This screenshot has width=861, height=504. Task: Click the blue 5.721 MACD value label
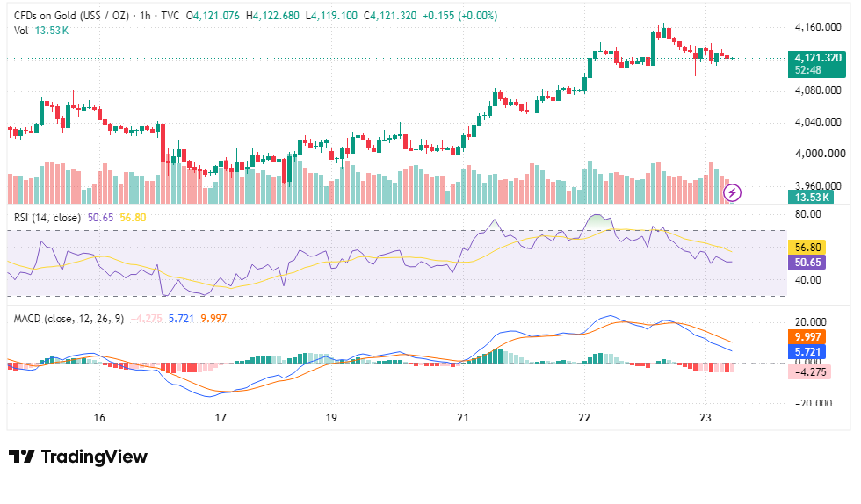[807, 352]
